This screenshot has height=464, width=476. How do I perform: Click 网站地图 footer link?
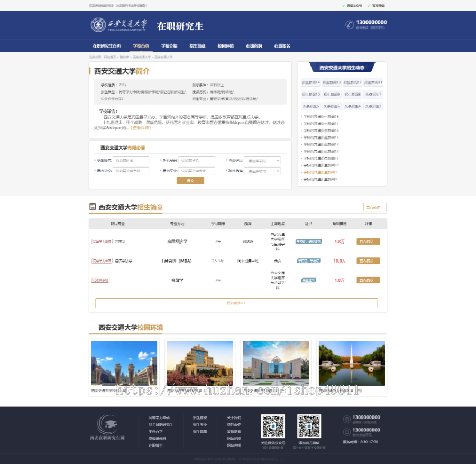(234, 439)
